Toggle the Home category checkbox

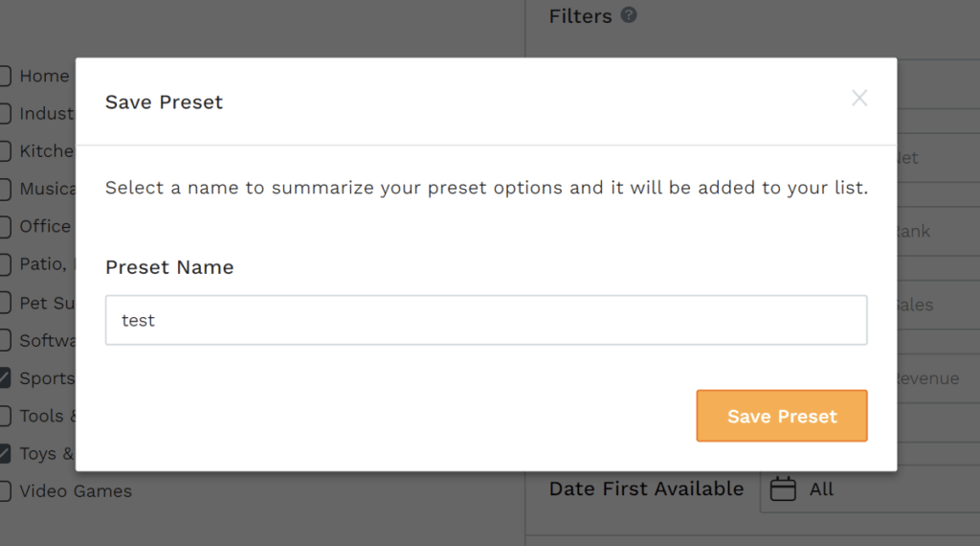pos(5,77)
